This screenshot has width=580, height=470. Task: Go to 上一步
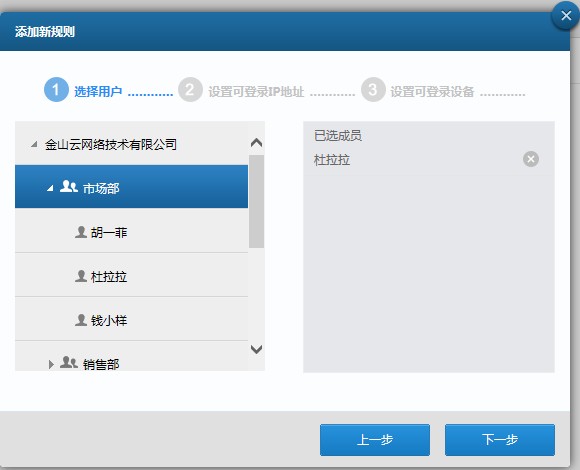[x=375, y=440]
